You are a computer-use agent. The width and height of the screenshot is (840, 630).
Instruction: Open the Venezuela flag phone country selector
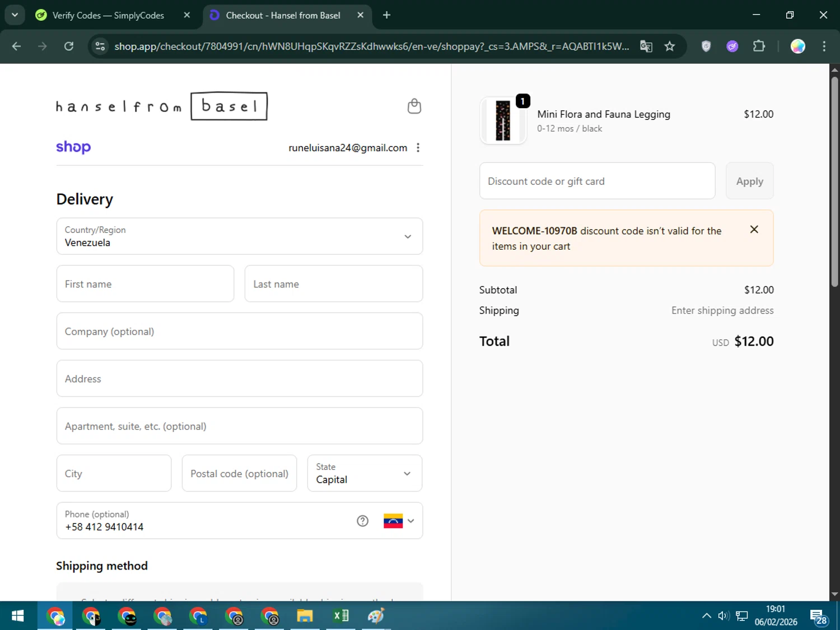(399, 521)
